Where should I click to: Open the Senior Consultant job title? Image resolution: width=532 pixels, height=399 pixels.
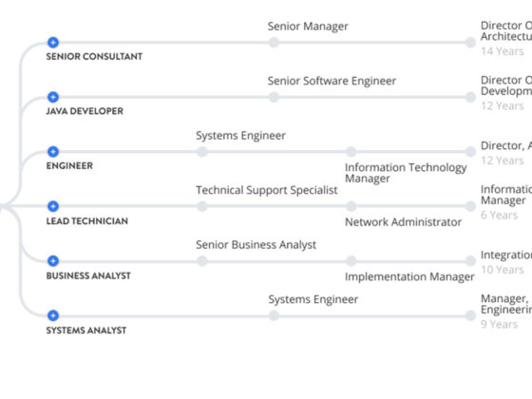(94, 56)
